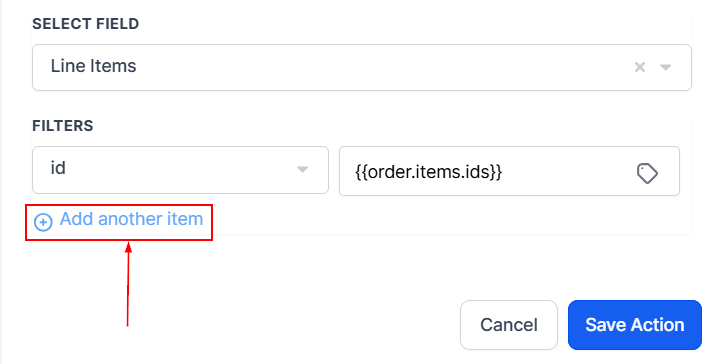The image size is (712, 364).
Task: Click the id text in filter dropdown
Action: pos(58,168)
